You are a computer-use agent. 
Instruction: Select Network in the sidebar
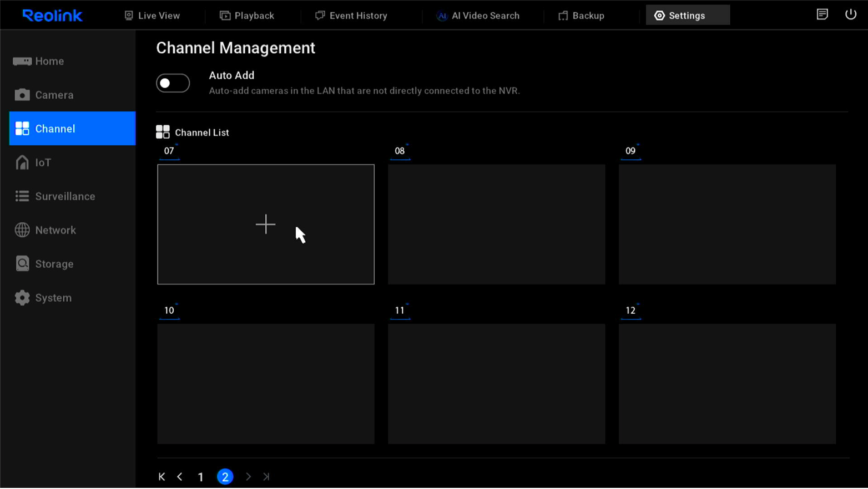tap(55, 230)
